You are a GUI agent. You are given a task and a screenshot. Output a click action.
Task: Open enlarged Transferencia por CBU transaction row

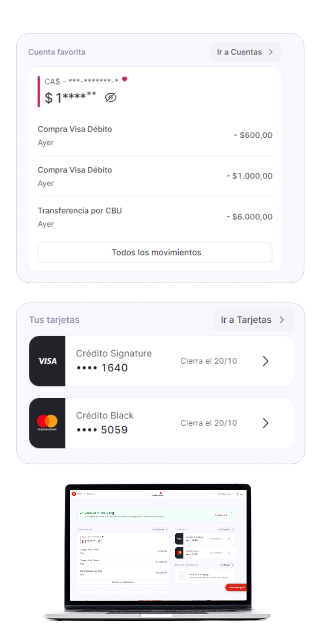155,217
